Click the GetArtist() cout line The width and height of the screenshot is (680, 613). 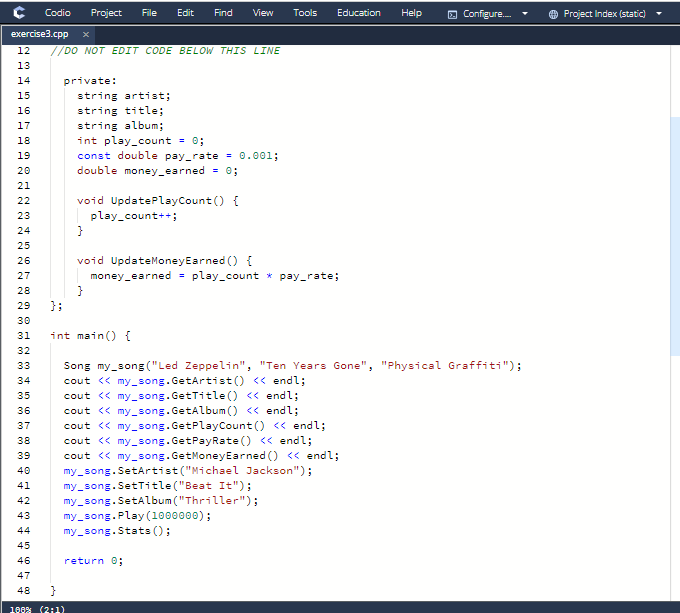(185, 381)
